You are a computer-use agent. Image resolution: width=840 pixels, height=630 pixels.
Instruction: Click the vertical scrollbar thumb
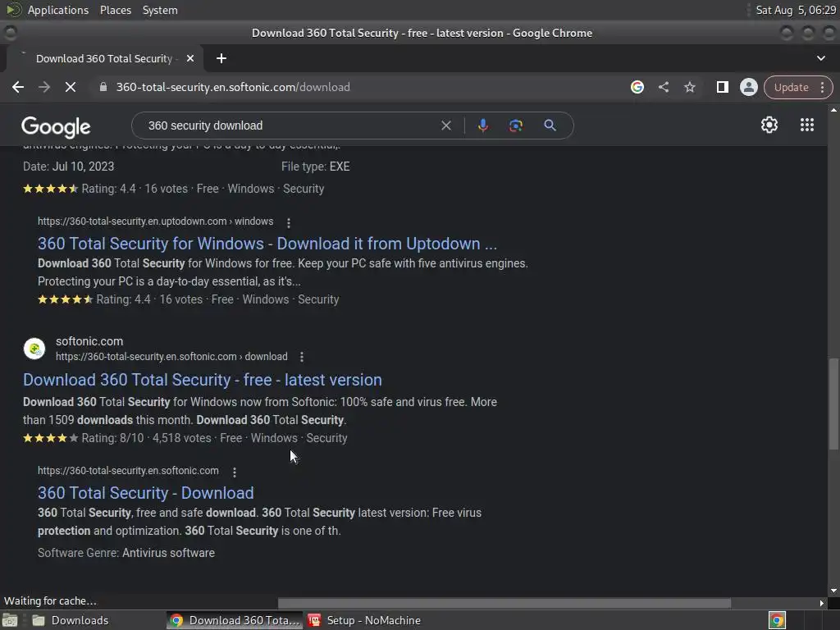pyautogui.click(x=833, y=404)
